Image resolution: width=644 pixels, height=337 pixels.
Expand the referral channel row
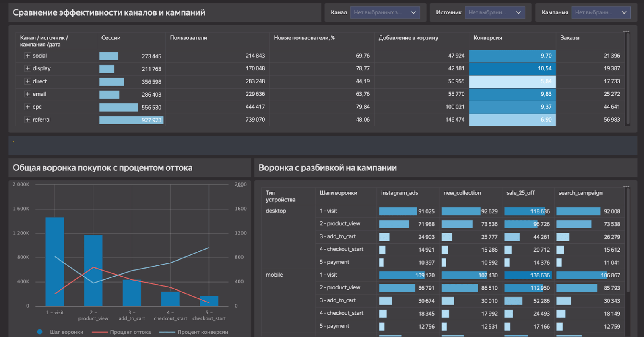28,120
